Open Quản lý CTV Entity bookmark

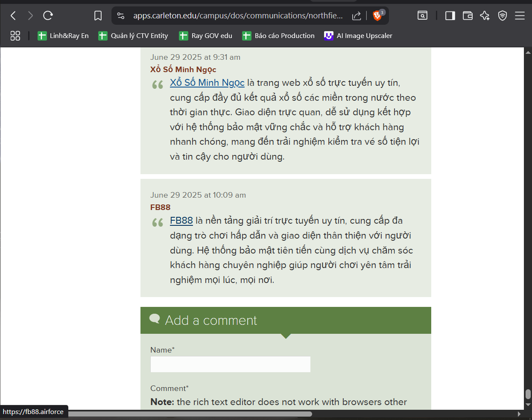click(x=133, y=36)
